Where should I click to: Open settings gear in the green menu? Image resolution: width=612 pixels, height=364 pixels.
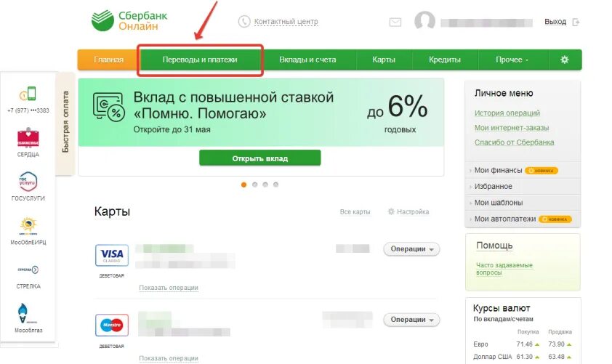[564, 60]
